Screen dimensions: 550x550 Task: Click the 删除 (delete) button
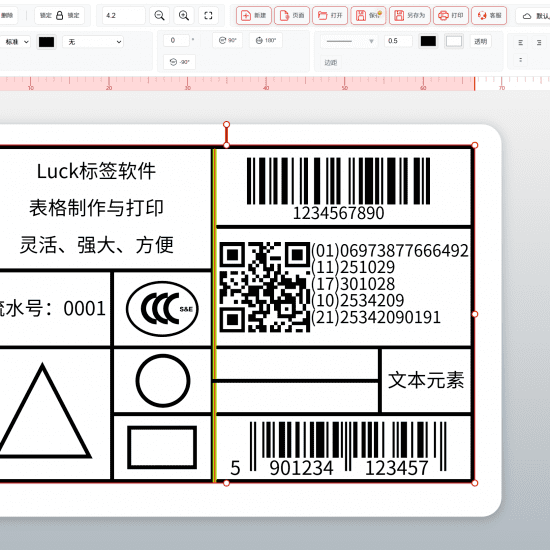(x=8, y=15)
